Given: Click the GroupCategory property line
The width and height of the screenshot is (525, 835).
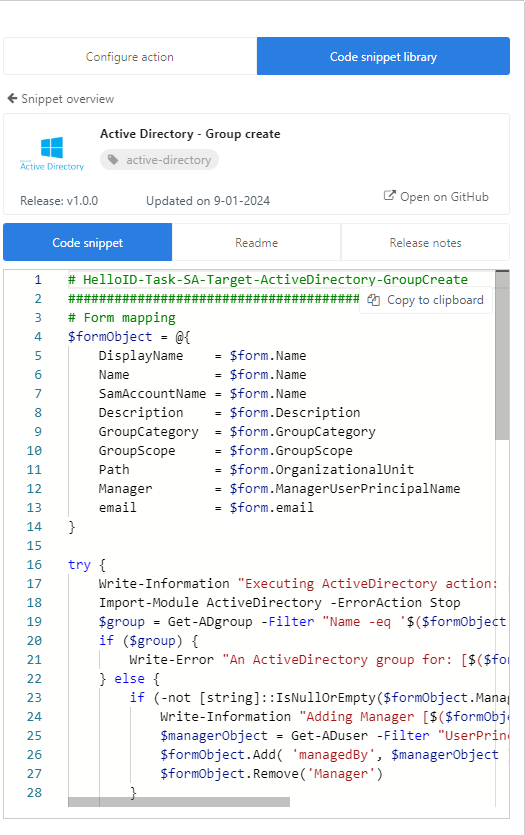Looking at the screenshot, I should [237, 432].
